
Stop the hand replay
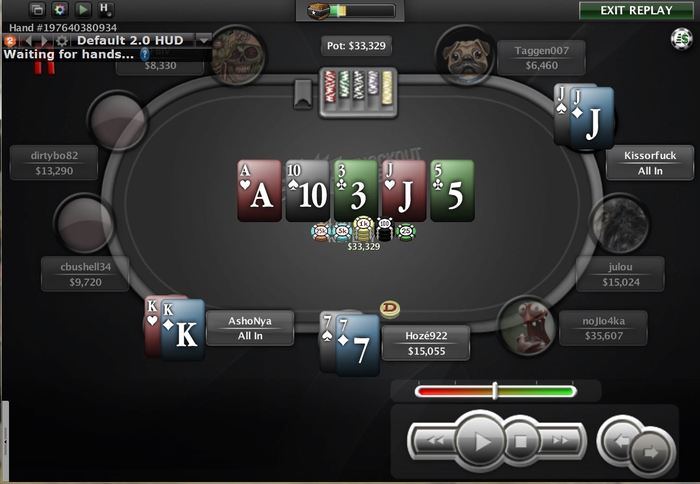[521, 442]
